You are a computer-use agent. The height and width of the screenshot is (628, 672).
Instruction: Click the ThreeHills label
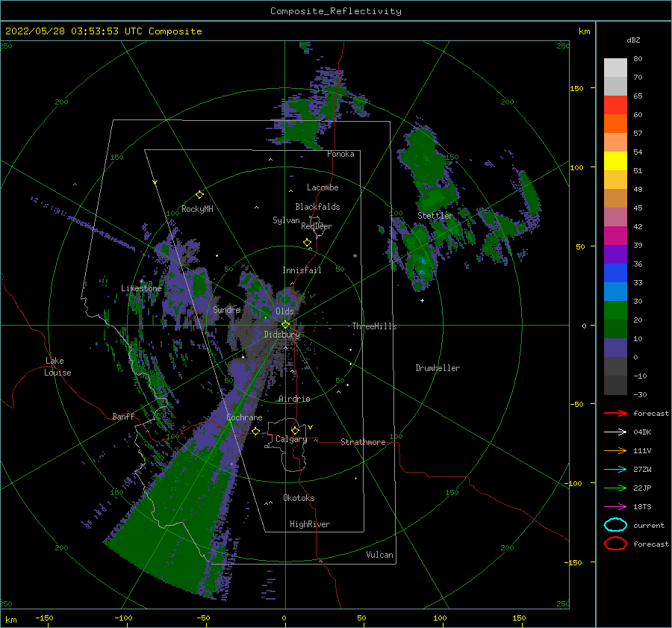pos(375,326)
